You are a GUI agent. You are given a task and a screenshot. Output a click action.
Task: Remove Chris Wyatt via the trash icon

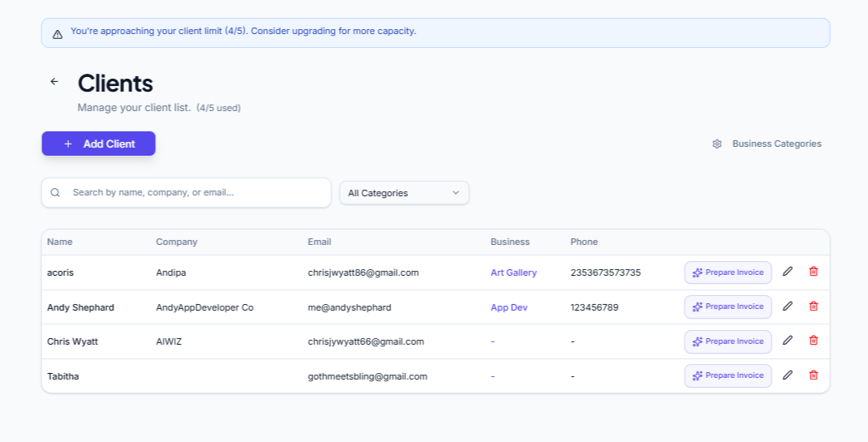click(814, 341)
